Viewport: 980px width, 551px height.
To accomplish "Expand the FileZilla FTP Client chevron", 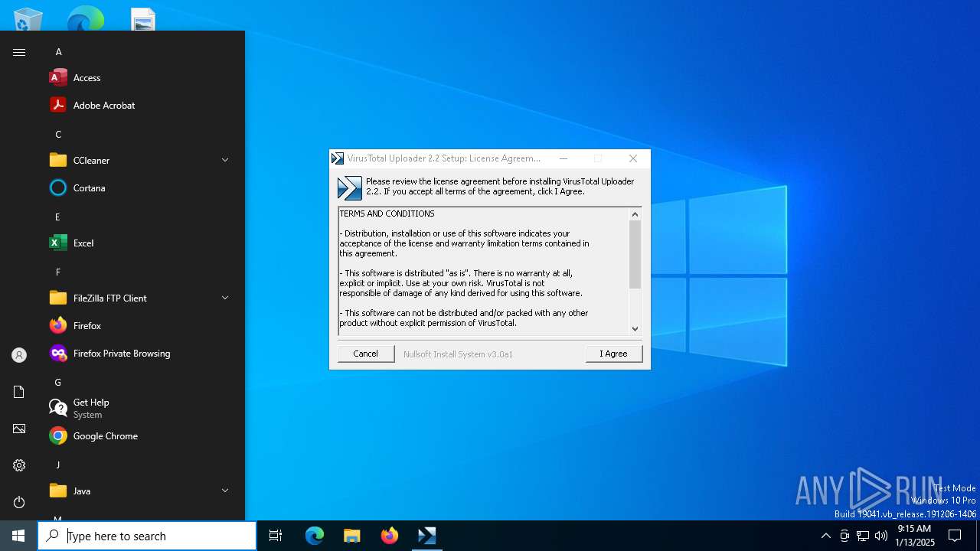I will click(225, 298).
